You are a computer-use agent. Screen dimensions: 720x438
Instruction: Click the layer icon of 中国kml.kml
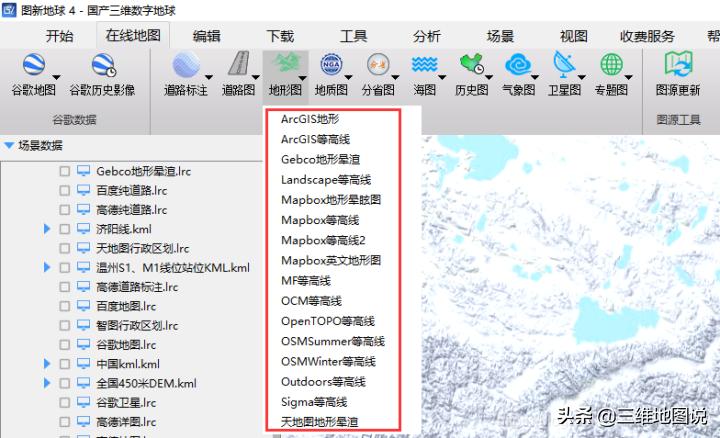[83, 364]
